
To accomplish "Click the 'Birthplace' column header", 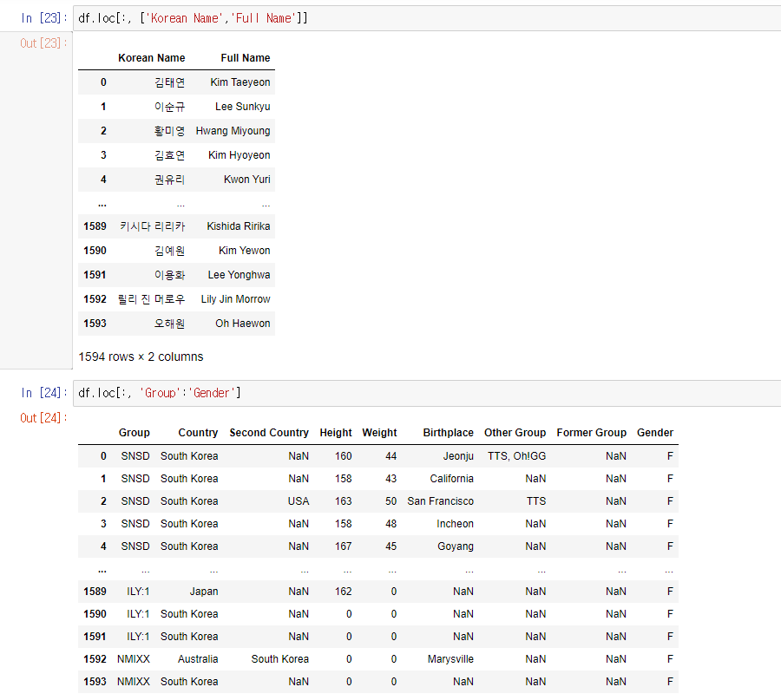I will 449,433.
